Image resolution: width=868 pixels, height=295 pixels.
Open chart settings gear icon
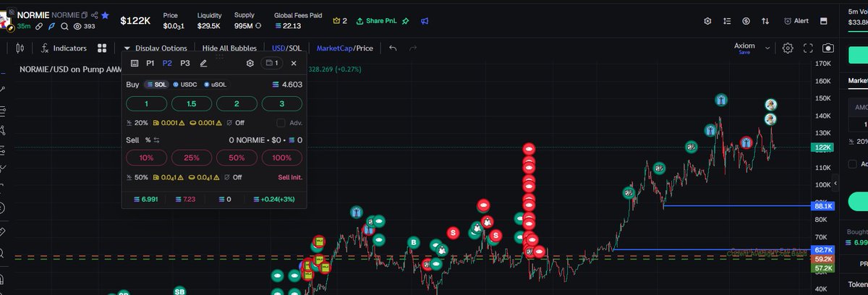pos(788,48)
